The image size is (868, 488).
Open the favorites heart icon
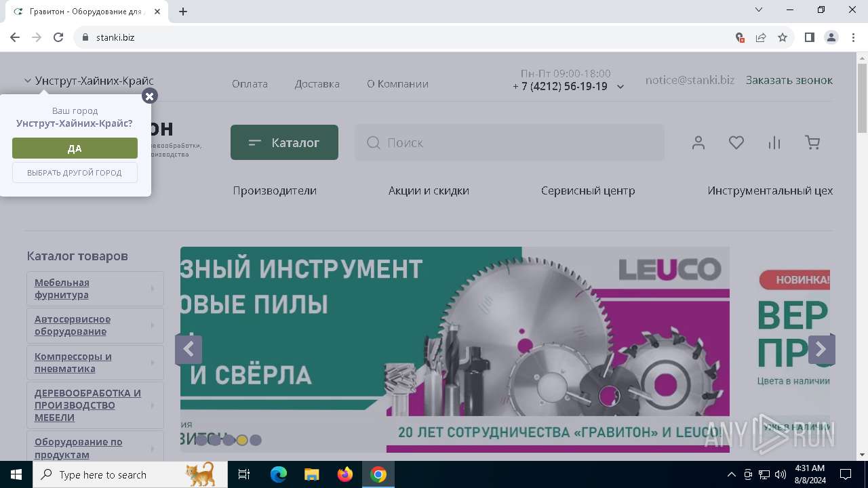coord(736,142)
